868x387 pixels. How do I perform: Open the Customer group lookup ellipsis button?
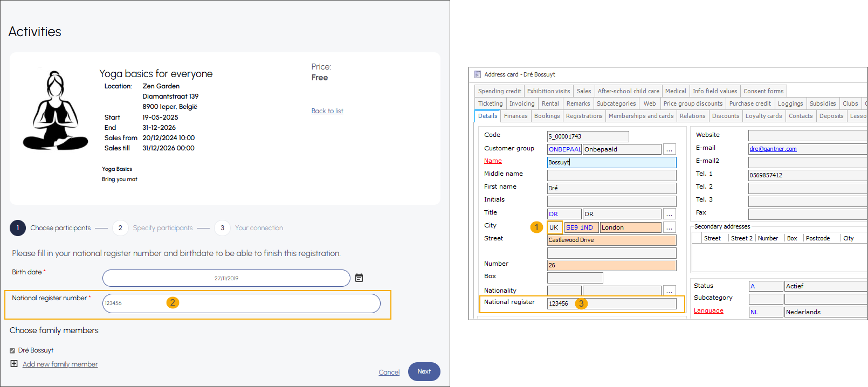[x=669, y=149]
